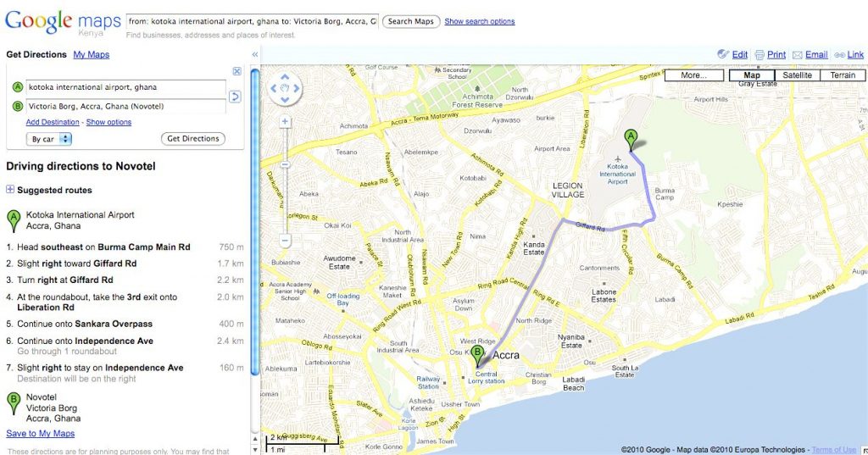Open the By car travel mode dropdown
Viewport: 868px width, 455px height.
[x=50, y=139]
